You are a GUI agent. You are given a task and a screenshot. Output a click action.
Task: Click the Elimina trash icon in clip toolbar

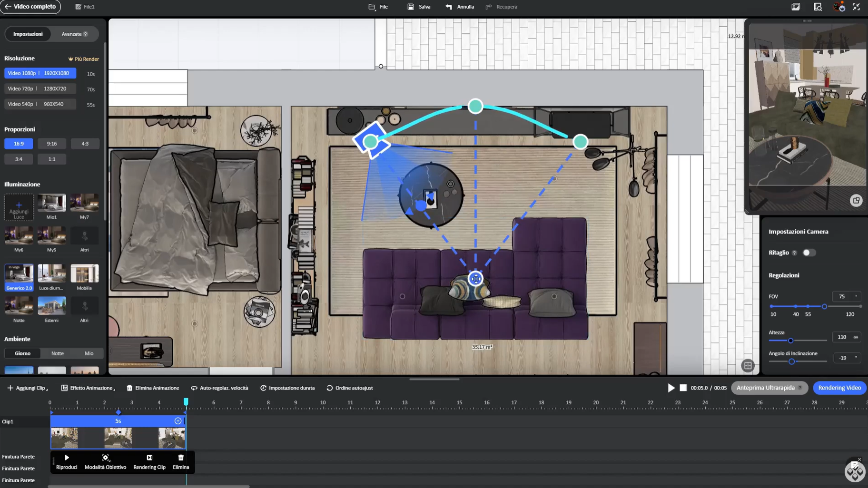pyautogui.click(x=181, y=458)
